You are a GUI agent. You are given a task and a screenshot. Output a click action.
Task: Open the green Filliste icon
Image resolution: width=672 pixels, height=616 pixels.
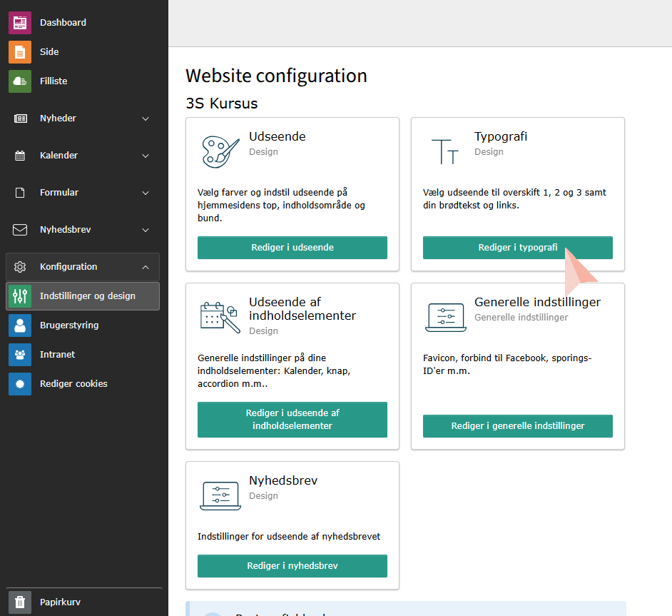(20, 81)
